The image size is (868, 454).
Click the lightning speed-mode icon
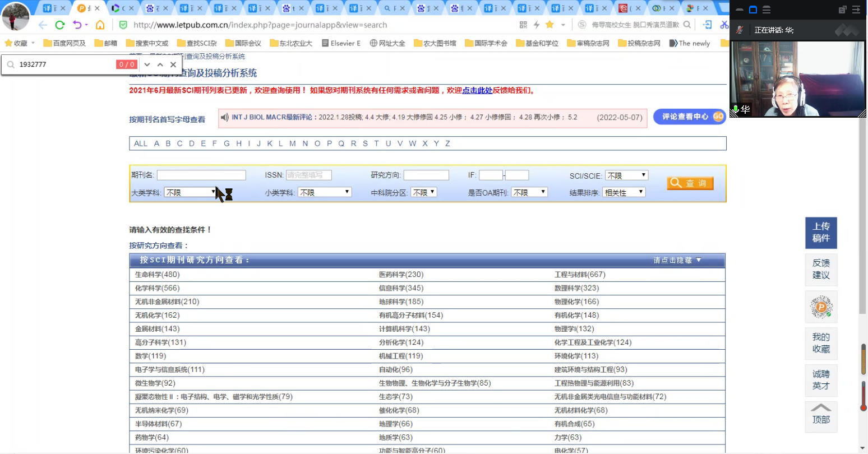click(537, 25)
